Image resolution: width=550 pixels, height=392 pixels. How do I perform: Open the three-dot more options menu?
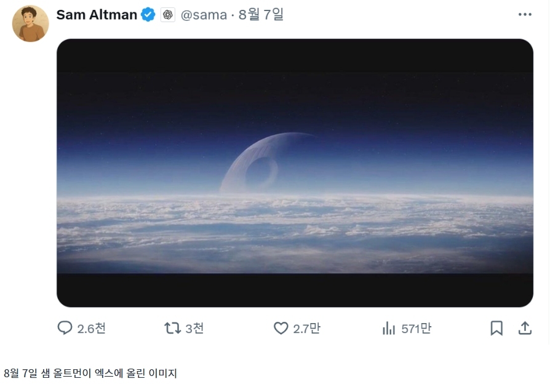coord(525,14)
